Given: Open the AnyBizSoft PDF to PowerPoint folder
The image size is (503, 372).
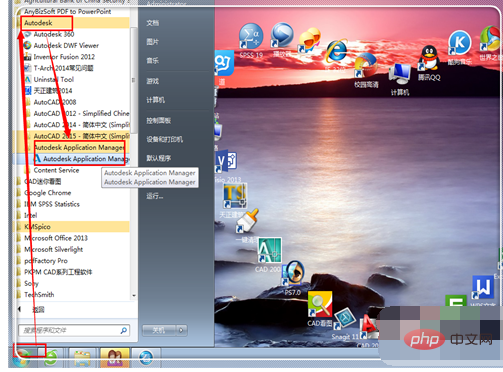Looking at the screenshot, I should pos(67,12).
